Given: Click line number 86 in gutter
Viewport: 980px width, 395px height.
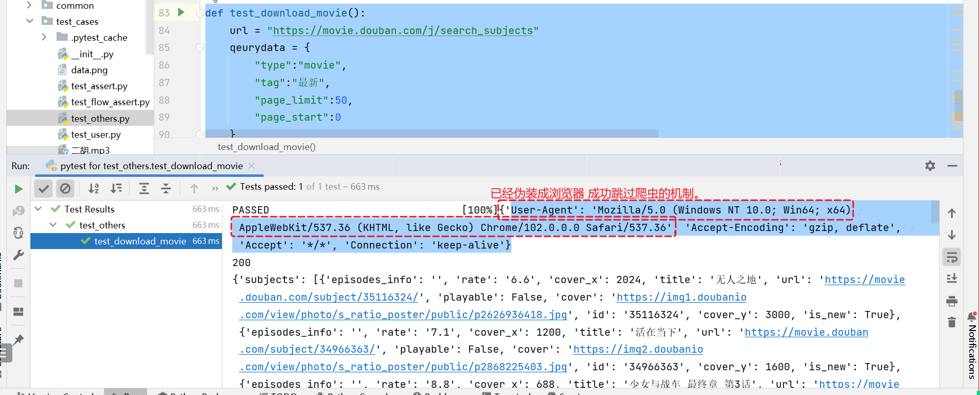Looking at the screenshot, I should [x=164, y=65].
